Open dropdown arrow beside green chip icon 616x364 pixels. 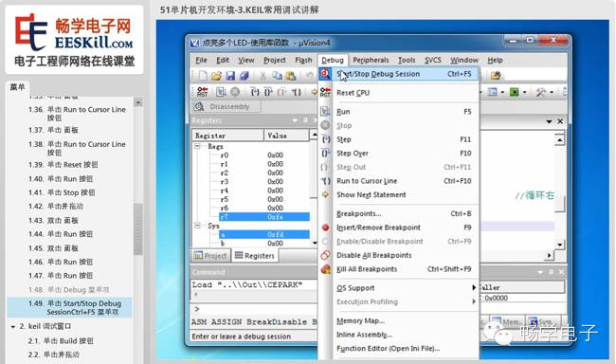click(524, 93)
